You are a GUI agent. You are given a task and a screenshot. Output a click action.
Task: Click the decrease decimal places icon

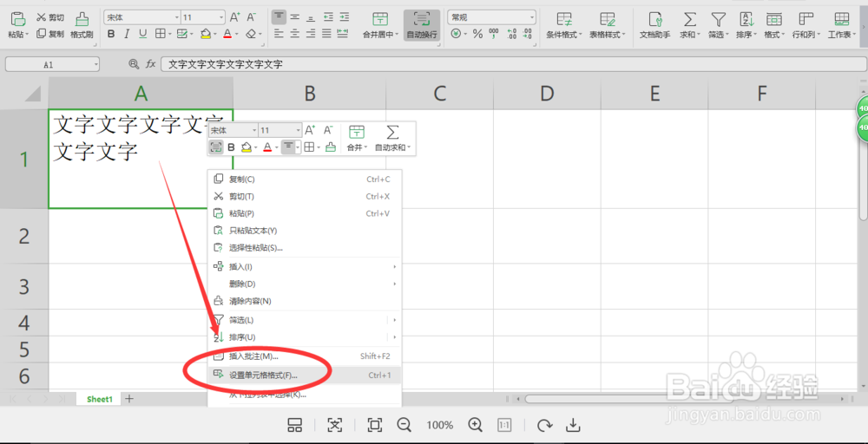point(527,35)
